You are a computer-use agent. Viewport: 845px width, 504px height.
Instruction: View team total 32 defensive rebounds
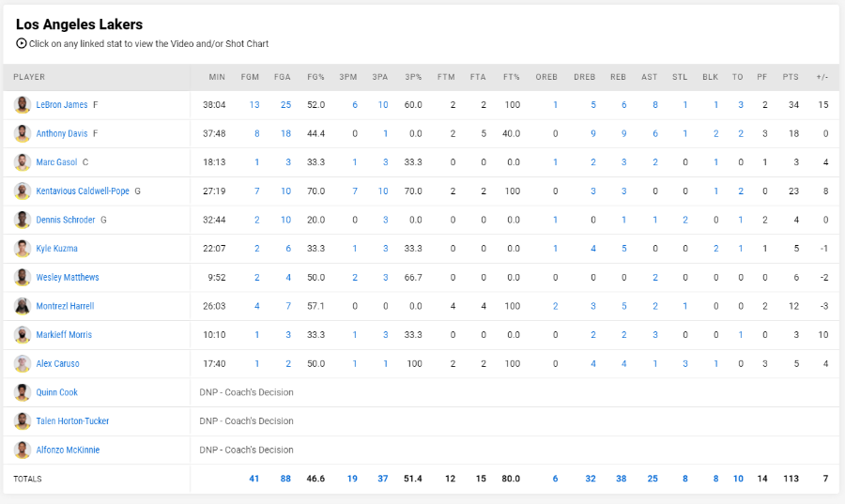(x=591, y=478)
